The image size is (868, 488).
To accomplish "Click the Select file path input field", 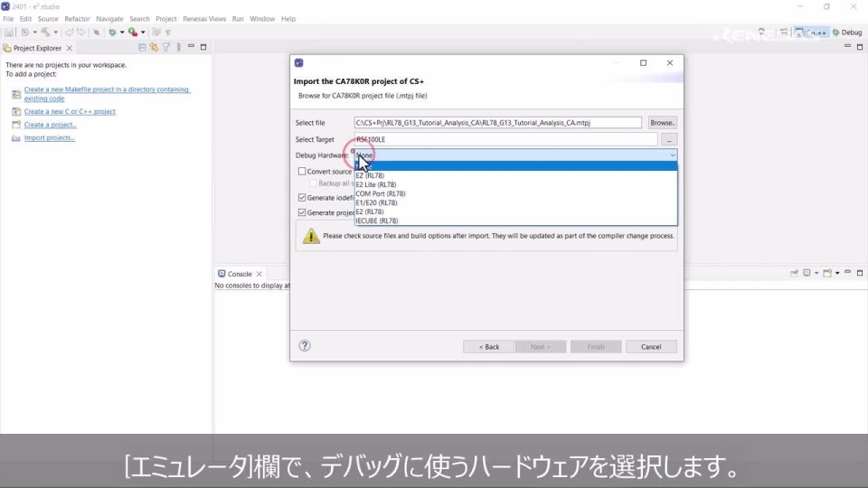I will [497, 123].
